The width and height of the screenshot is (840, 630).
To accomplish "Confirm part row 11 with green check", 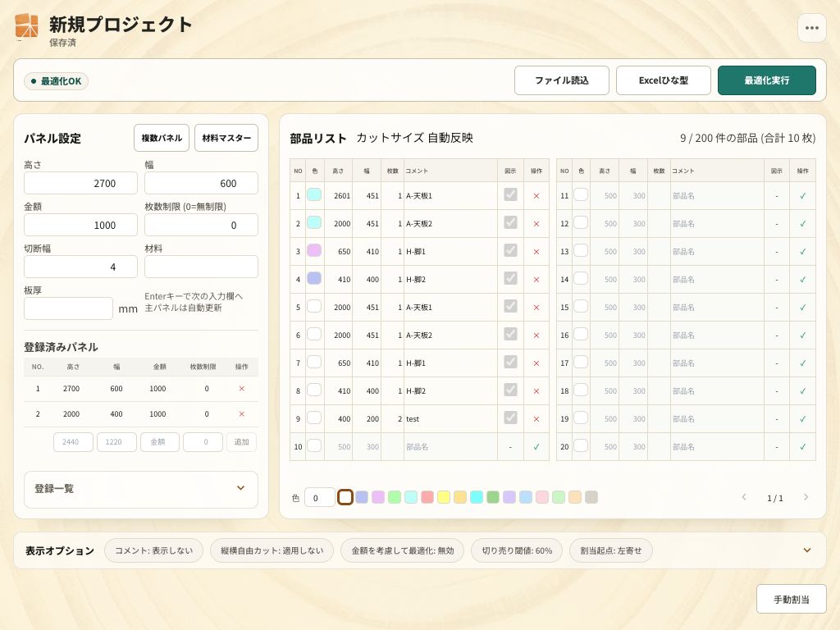I will click(x=802, y=196).
